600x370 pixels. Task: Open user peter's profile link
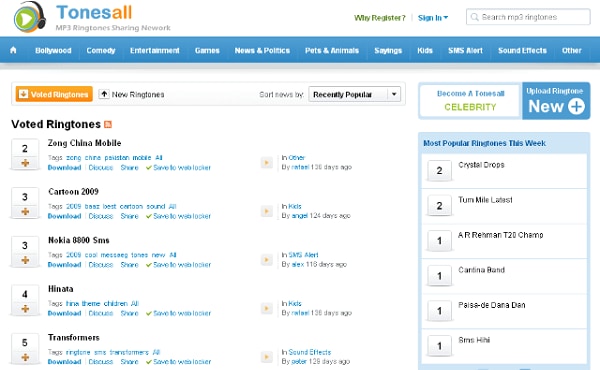(x=299, y=362)
